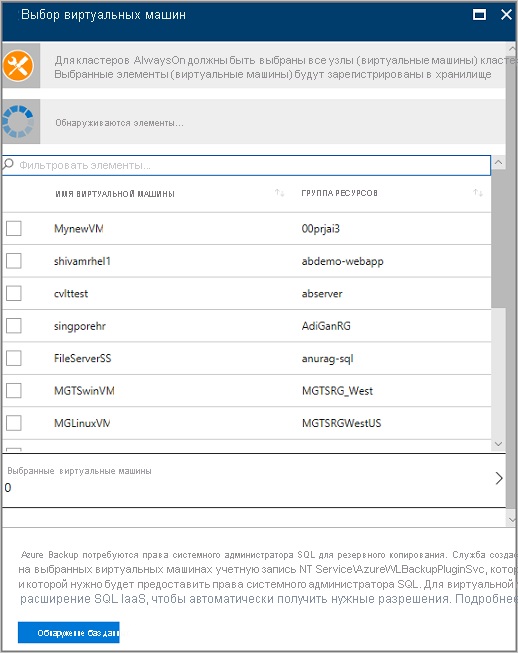Open the Подробнее link
The width and height of the screenshot is (518, 653).
coord(486,599)
